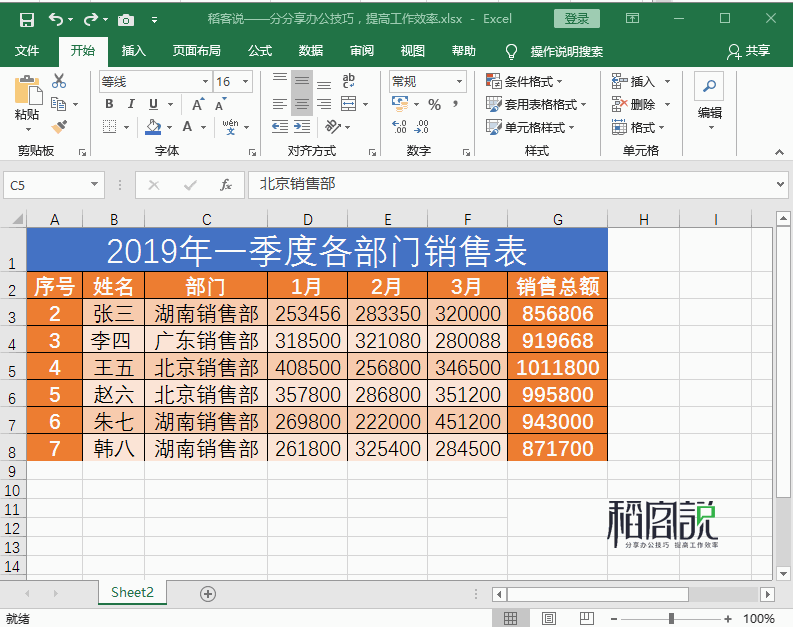
Task: Decrease indent
Action: tap(280, 127)
